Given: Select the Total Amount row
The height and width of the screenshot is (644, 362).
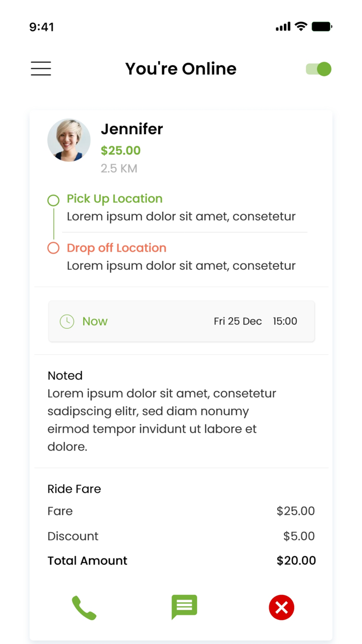Looking at the screenshot, I should point(181,561).
